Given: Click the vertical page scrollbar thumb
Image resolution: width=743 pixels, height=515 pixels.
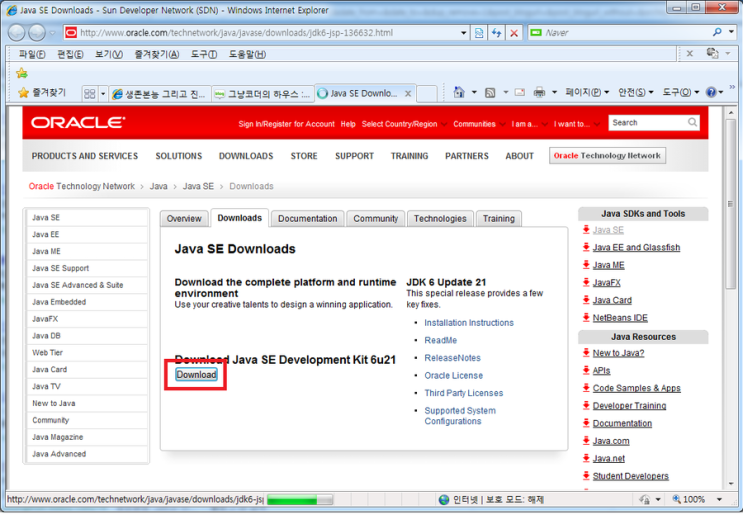Looking at the screenshot, I should pos(730,204).
